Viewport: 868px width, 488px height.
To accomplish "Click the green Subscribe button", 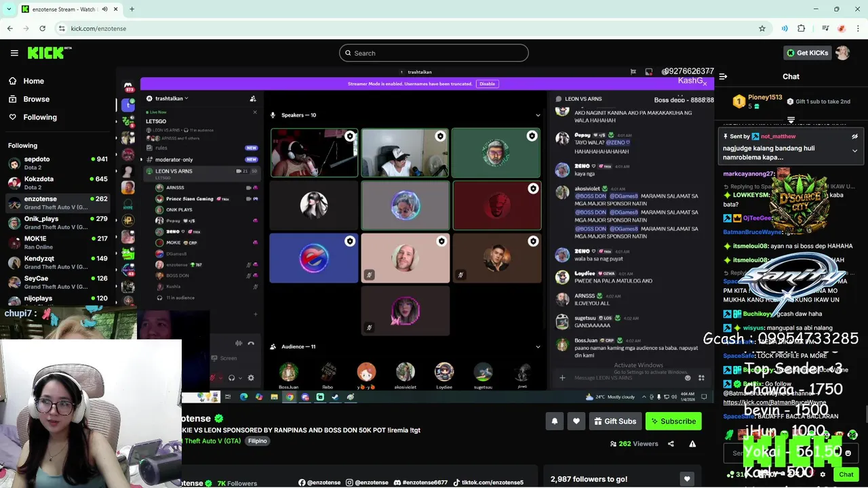I will [673, 421].
